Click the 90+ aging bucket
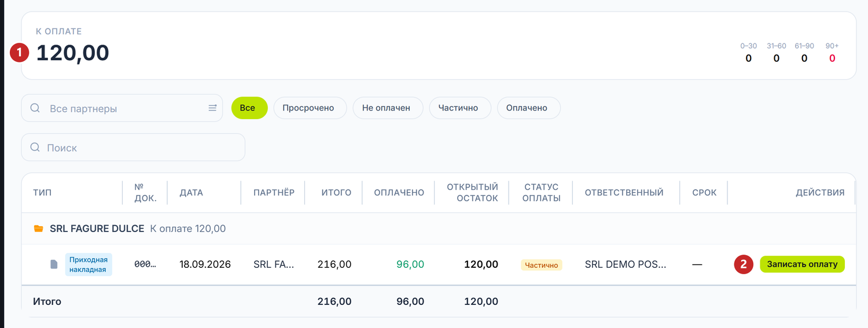The height and width of the screenshot is (328, 868). click(832, 53)
